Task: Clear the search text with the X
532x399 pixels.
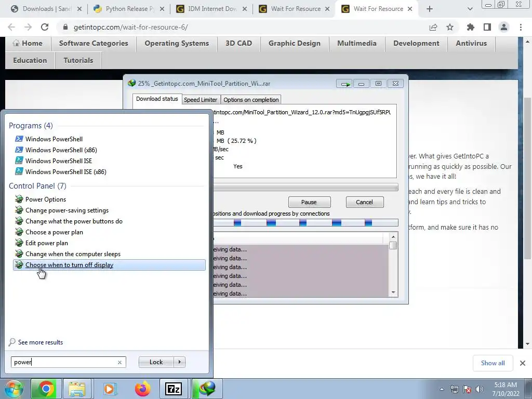Action: [120, 362]
